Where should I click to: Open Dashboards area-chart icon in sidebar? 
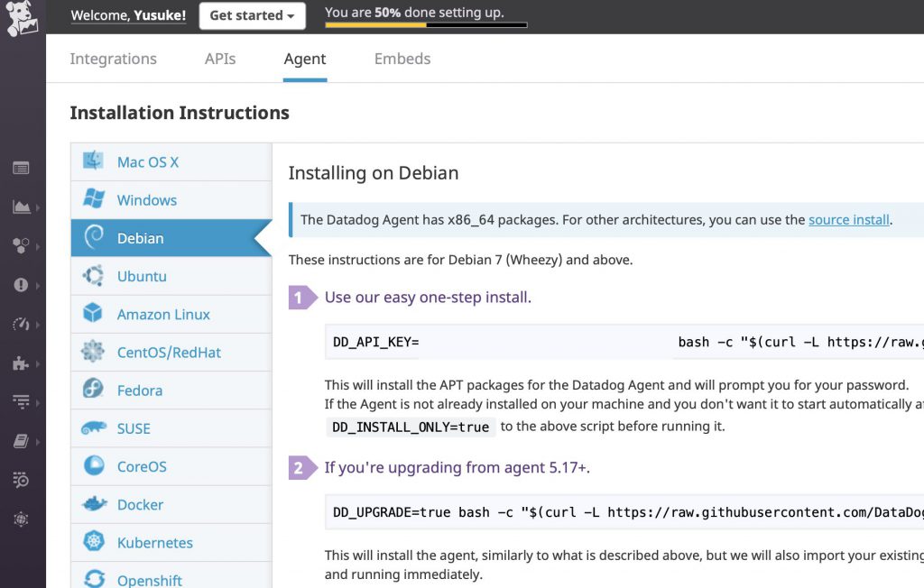click(x=21, y=207)
